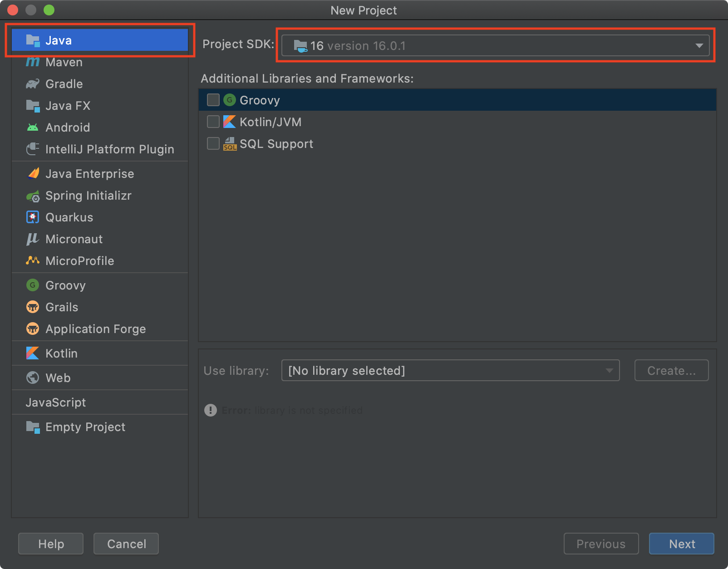Select Java FX in the sidebar
The width and height of the screenshot is (728, 569).
tap(100, 106)
